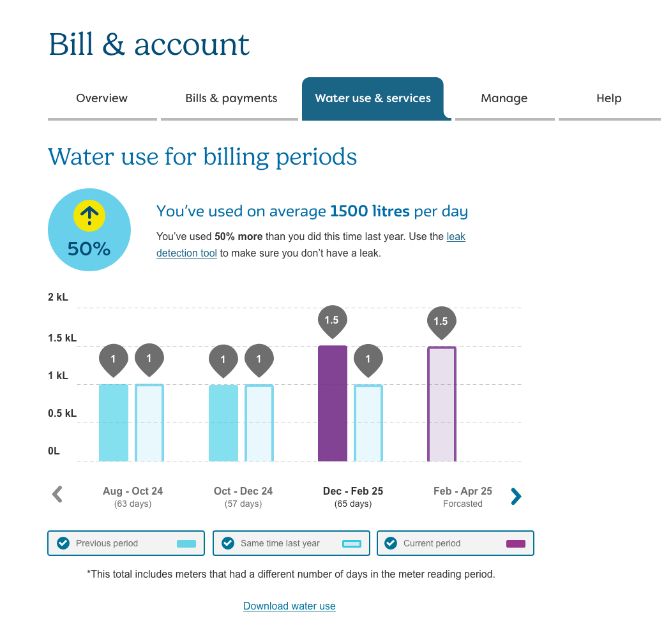This screenshot has width=664, height=644.
Task: Go to previous billing periods with the left chevron
Action: [x=57, y=495]
